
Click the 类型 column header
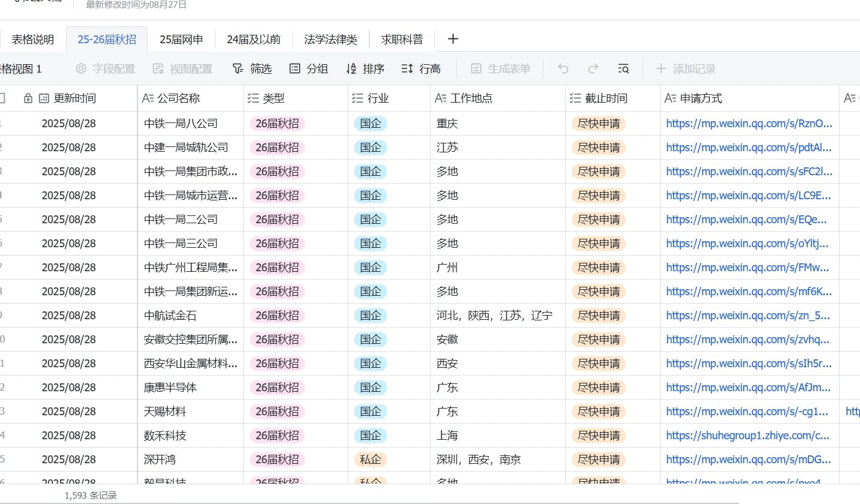296,98
